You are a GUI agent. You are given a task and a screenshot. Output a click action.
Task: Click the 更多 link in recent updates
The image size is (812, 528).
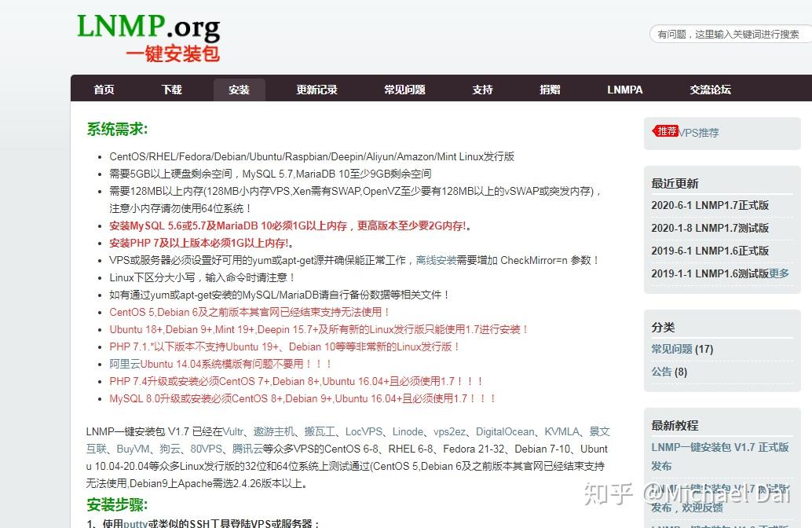pyautogui.click(x=779, y=273)
